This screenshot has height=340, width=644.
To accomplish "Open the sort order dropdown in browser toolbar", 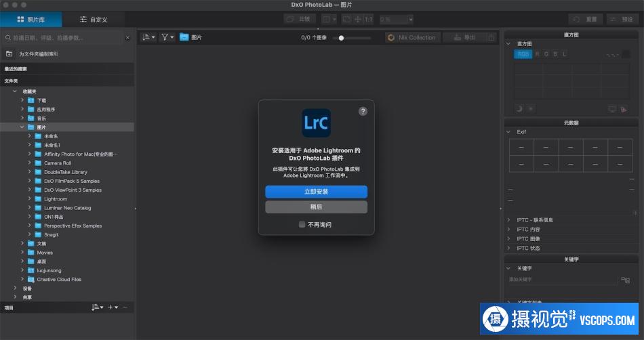I will click(x=148, y=37).
